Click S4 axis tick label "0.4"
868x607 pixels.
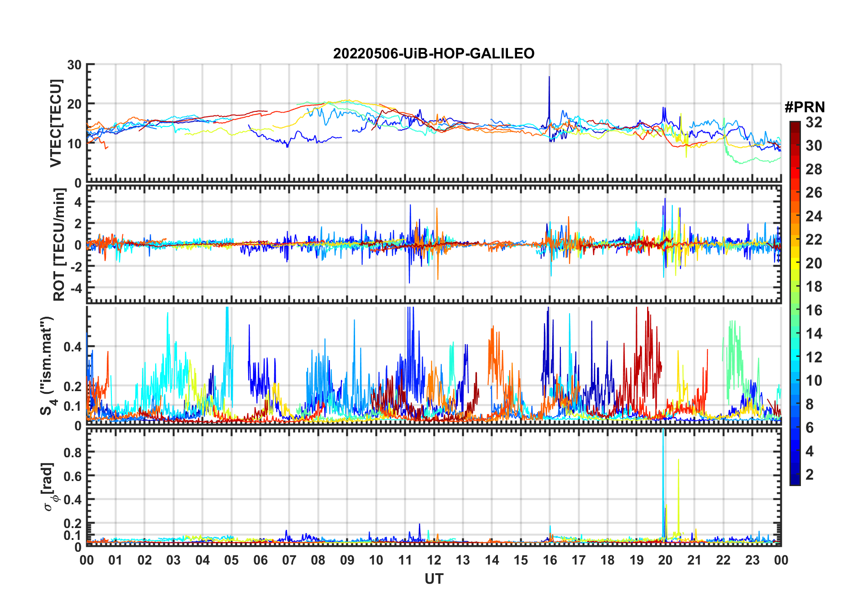pos(73,347)
